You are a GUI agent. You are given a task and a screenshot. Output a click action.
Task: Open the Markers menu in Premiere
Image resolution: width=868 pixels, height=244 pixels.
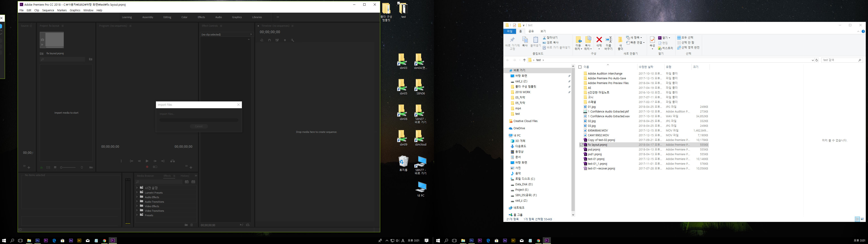click(x=62, y=10)
